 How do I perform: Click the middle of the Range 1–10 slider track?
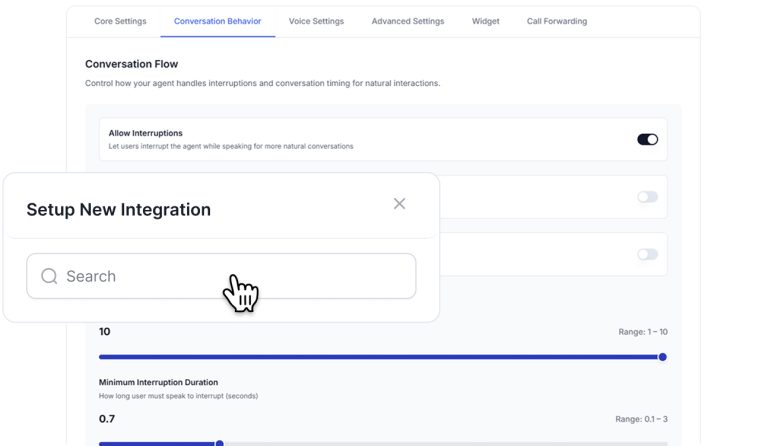click(383, 357)
